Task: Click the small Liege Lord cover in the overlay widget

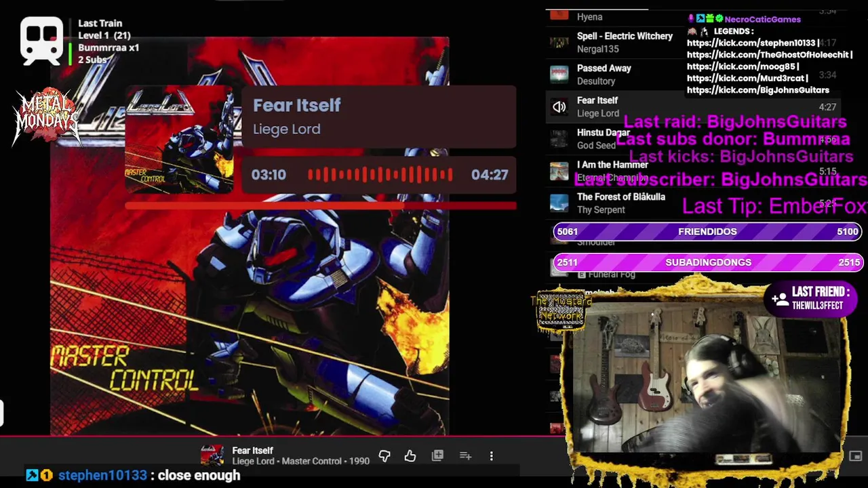Action: (x=179, y=140)
